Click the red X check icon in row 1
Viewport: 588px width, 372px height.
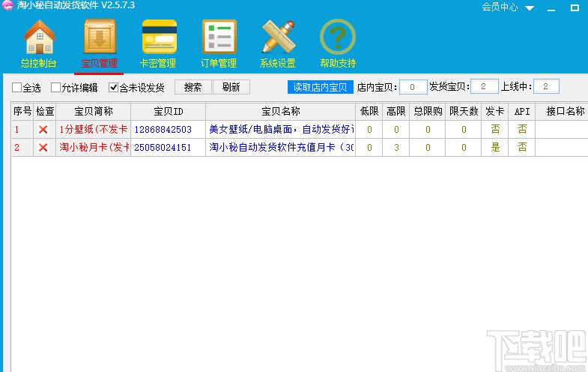[43, 130]
